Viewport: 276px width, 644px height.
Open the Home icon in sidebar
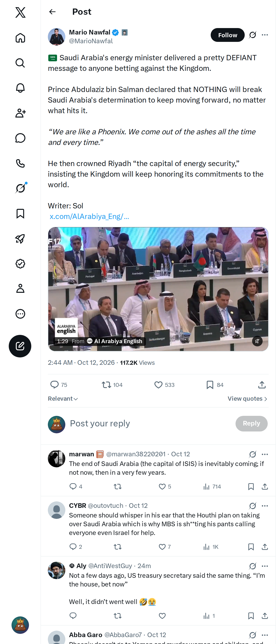coord(20,38)
